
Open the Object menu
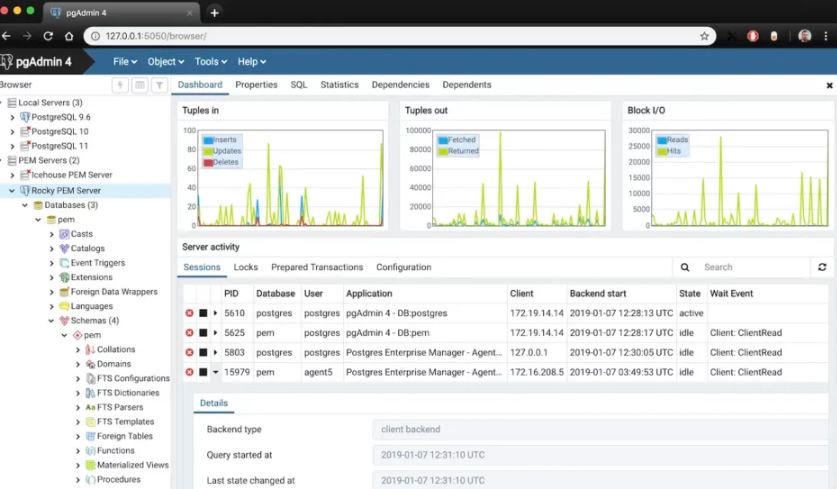[165, 62]
